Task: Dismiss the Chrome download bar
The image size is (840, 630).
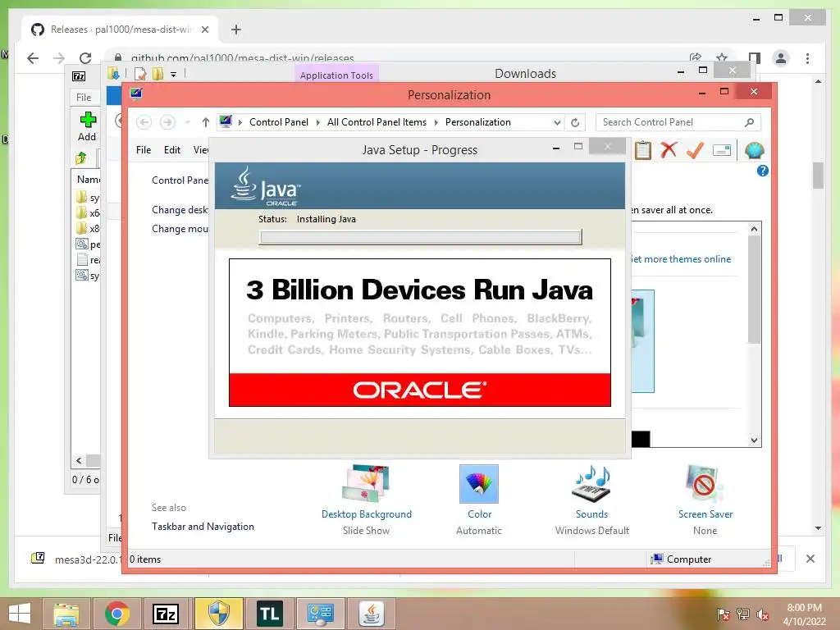Action: [x=810, y=559]
